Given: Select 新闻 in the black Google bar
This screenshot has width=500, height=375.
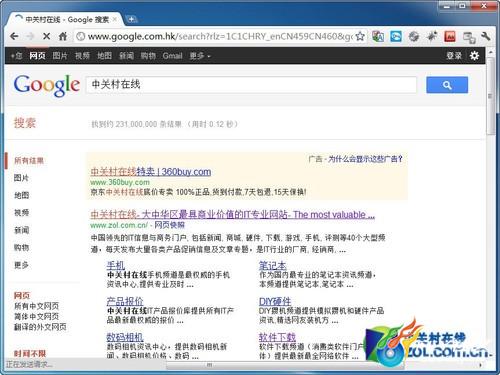Looking at the screenshot, I should click(126, 56).
